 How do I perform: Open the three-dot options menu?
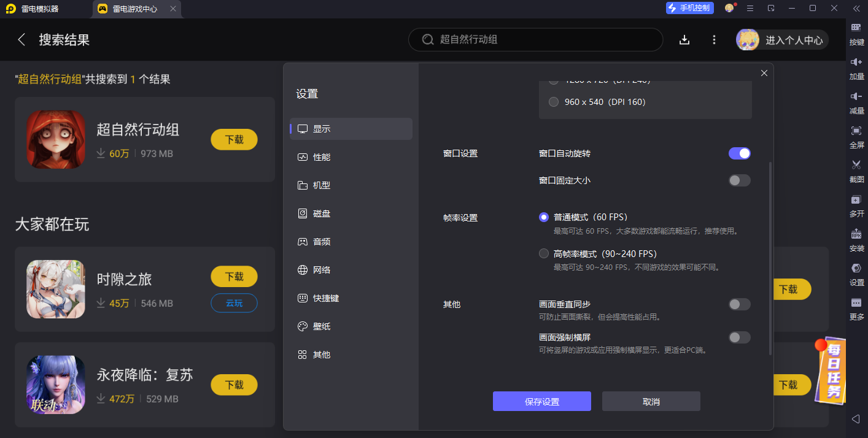tap(714, 39)
